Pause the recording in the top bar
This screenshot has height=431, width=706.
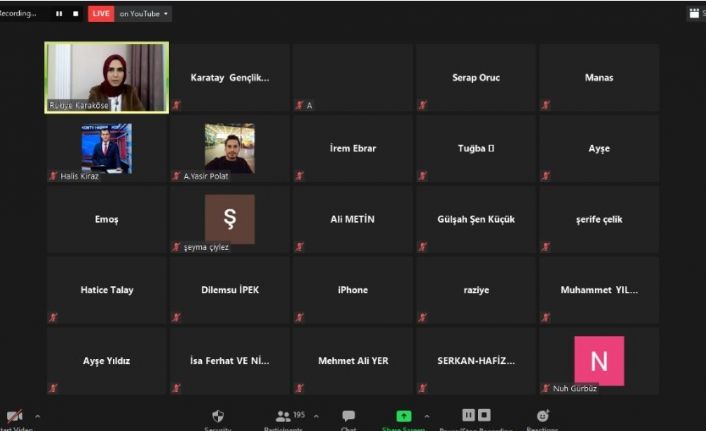click(x=59, y=14)
